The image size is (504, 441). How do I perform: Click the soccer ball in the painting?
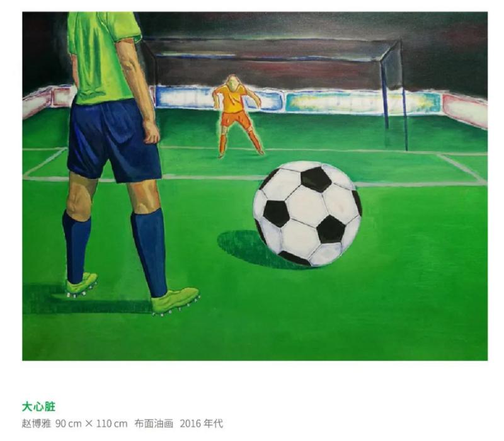[x=307, y=214]
